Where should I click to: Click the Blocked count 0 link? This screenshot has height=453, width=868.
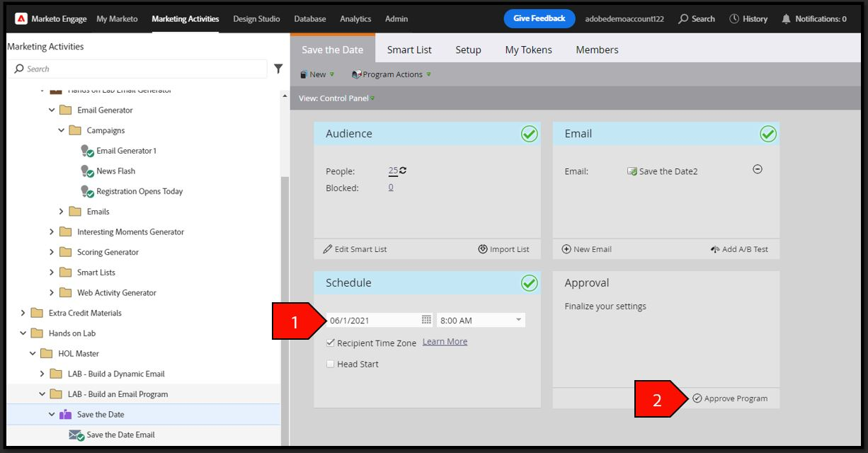391,188
